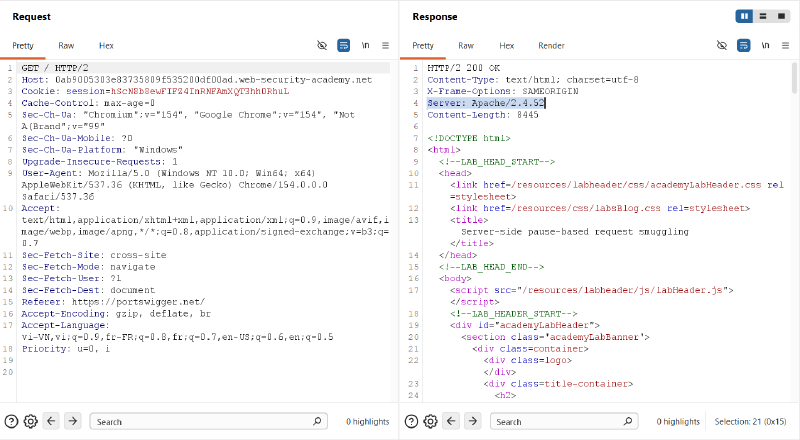
Task: Toggle \n newline display in Response panel
Action: pos(765,45)
